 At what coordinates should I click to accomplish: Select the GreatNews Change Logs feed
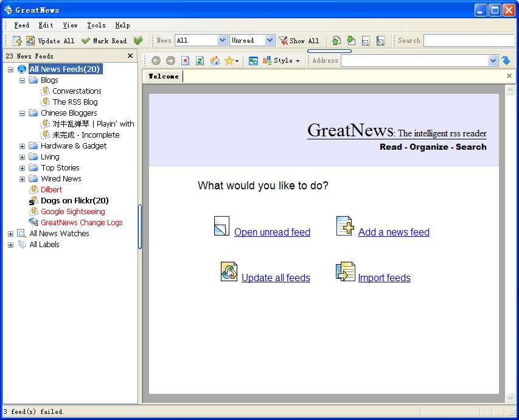[82, 222]
